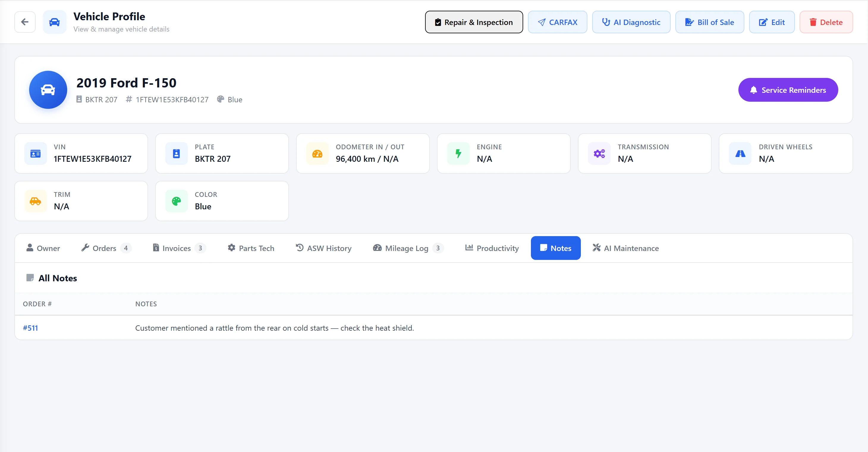This screenshot has width=868, height=452.
Task: Click the Color palette icon card
Action: coord(176,201)
